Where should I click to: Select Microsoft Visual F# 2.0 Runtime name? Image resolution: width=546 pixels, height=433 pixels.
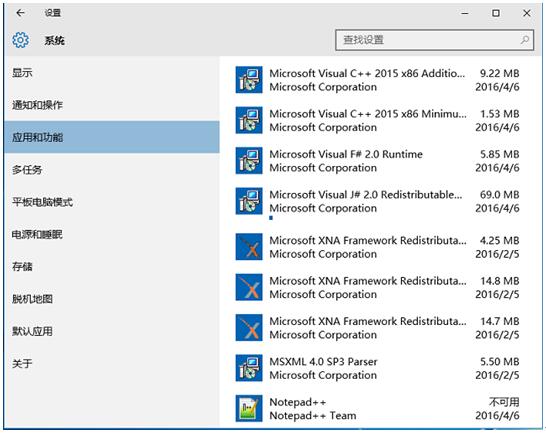[x=346, y=154]
